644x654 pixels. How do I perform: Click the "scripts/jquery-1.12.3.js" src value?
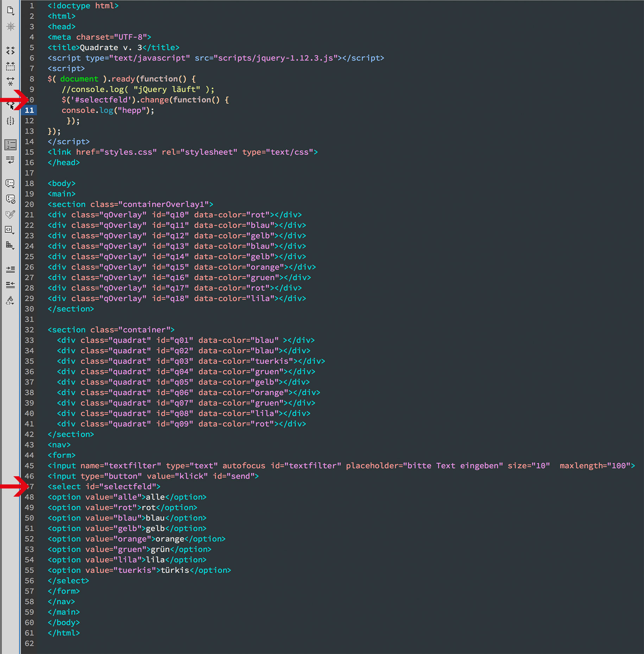point(276,58)
